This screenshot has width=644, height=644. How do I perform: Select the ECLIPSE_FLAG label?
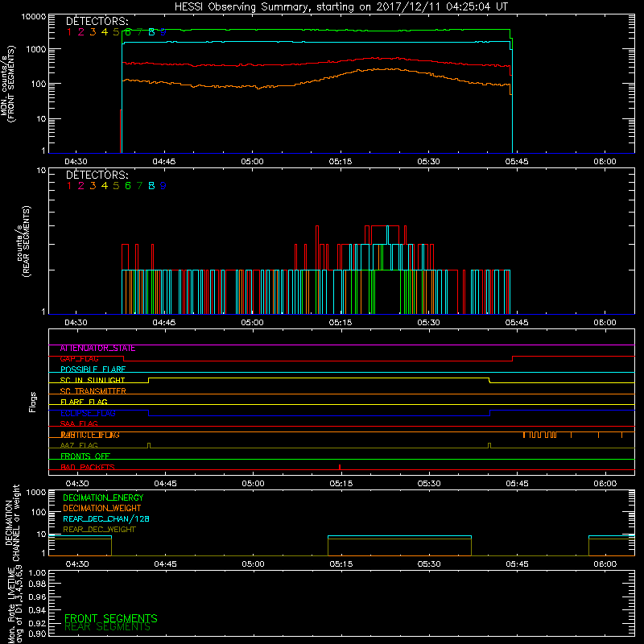(x=88, y=413)
